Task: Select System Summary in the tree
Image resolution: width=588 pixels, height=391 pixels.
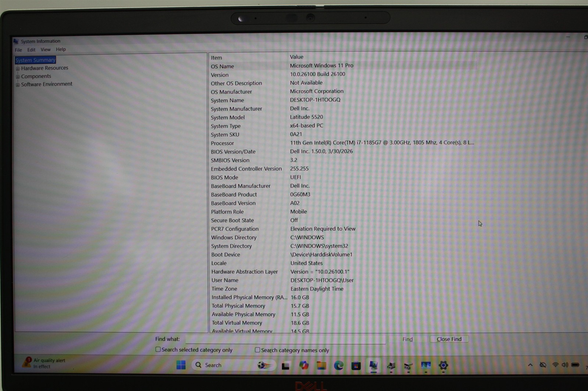Action: 35,60
